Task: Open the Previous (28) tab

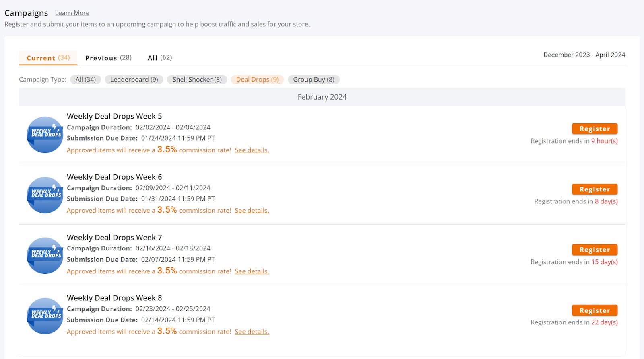Action: (108, 58)
